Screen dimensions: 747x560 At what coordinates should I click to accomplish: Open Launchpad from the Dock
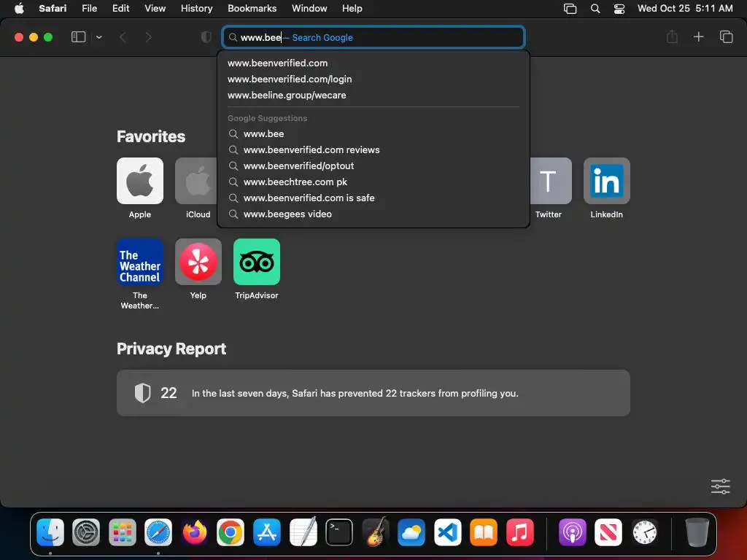point(123,532)
